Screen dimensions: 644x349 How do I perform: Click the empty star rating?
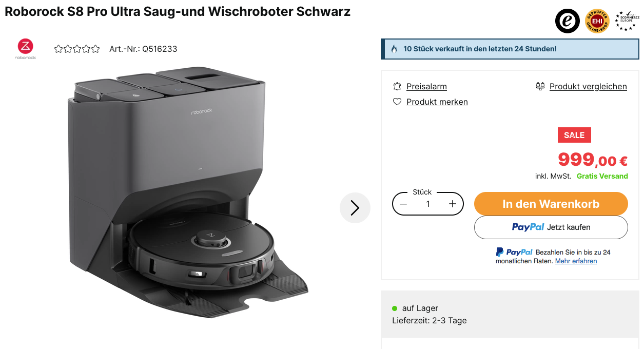[77, 49]
